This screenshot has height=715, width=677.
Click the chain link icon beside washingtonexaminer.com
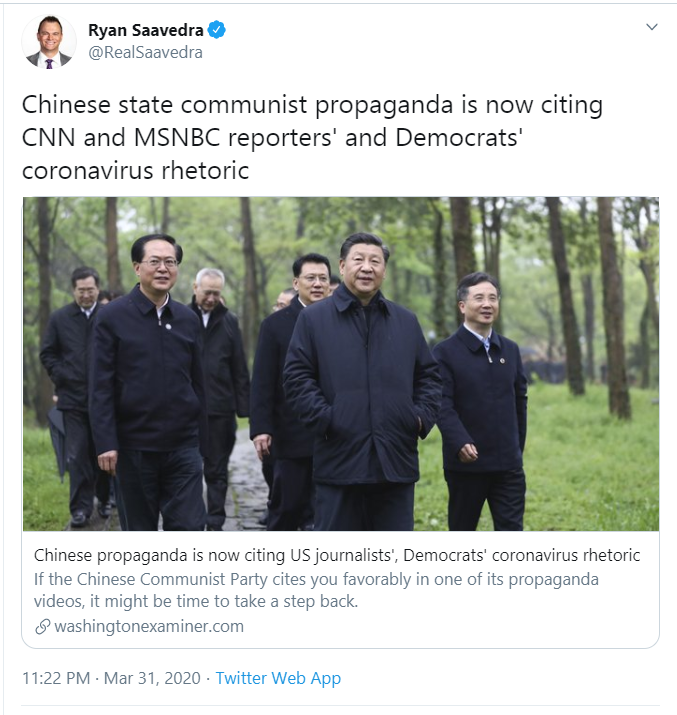point(42,627)
